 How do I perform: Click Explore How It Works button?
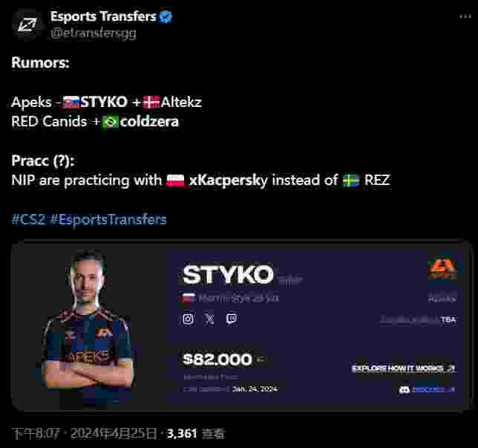point(403,369)
